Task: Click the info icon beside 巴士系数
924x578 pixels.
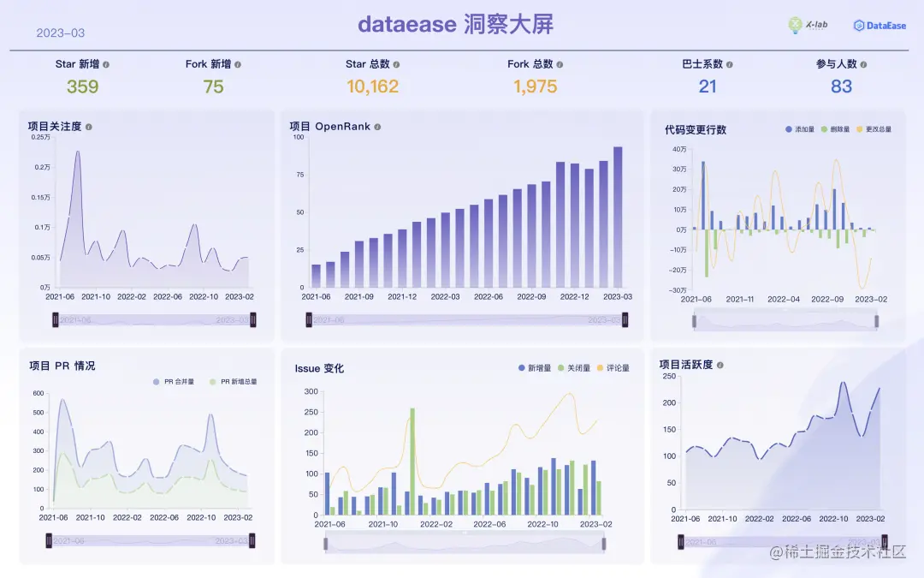Action: 730,65
